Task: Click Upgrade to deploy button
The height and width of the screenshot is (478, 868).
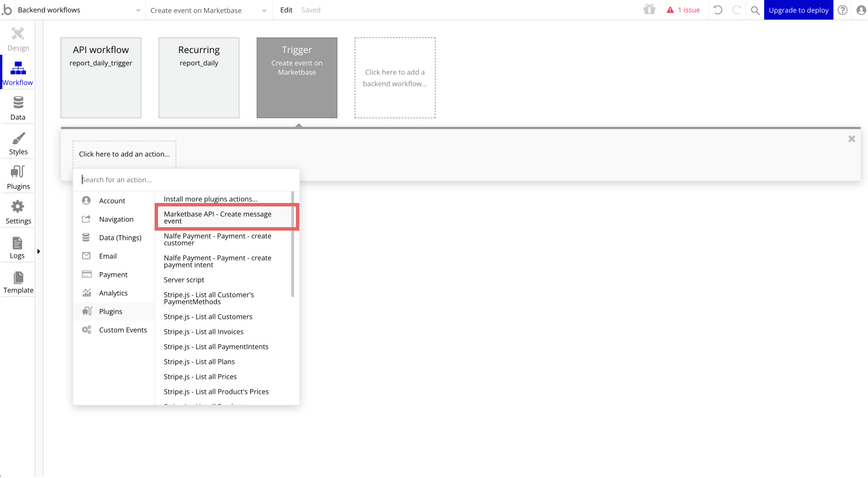Action: pyautogui.click(x=798, y=10)
